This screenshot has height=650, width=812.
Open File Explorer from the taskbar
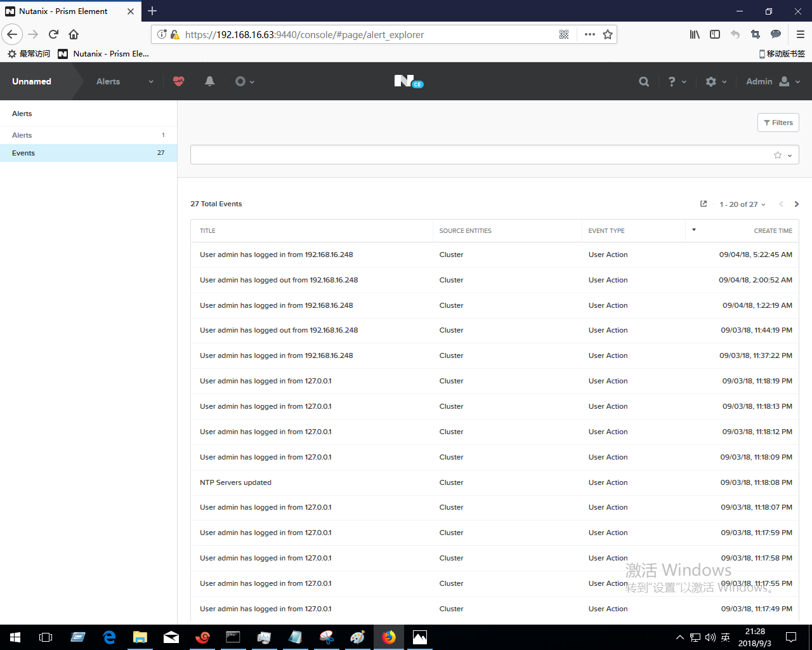click(x=140, y=637)
